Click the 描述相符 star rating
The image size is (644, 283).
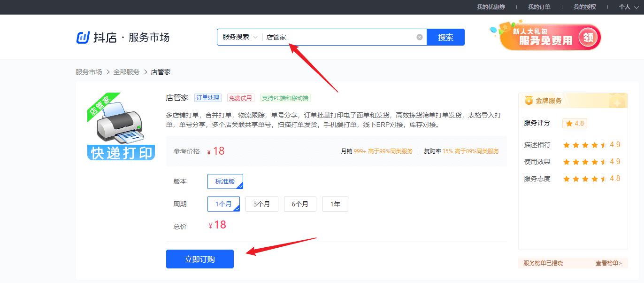(585, 145)
